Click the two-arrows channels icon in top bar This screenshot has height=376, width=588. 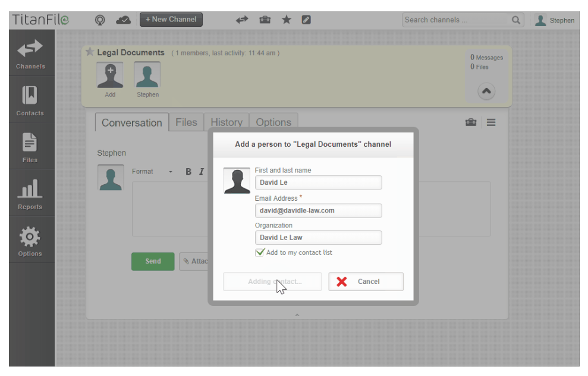(x=242, y=20)
